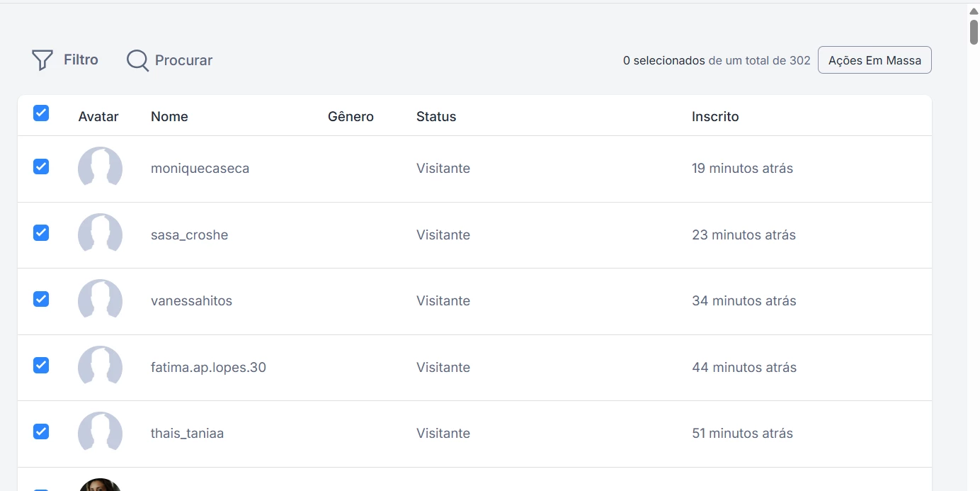Click the Filtro funnel icon
The width and height of the screenshot is (980, 491).
click(42, 60)
